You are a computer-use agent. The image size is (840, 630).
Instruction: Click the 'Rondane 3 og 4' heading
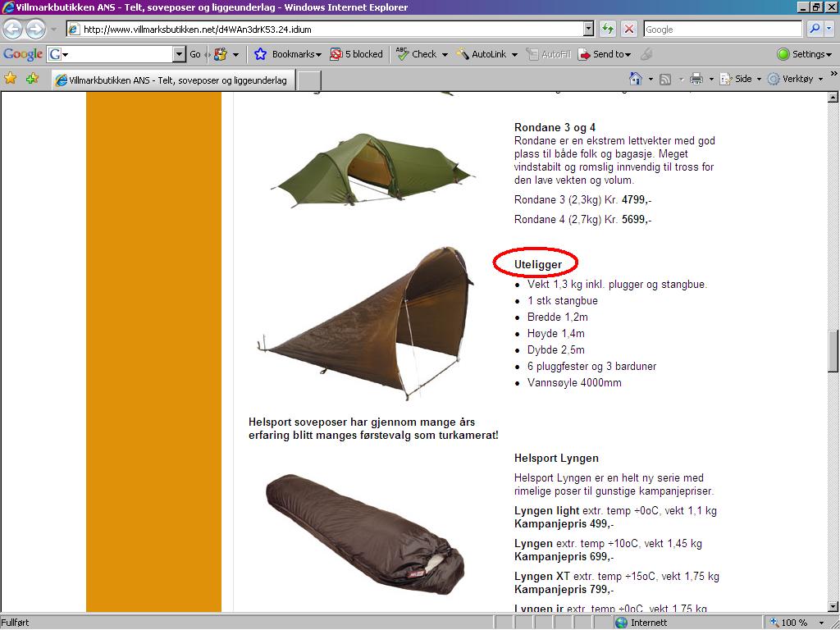tap(555, 127)
